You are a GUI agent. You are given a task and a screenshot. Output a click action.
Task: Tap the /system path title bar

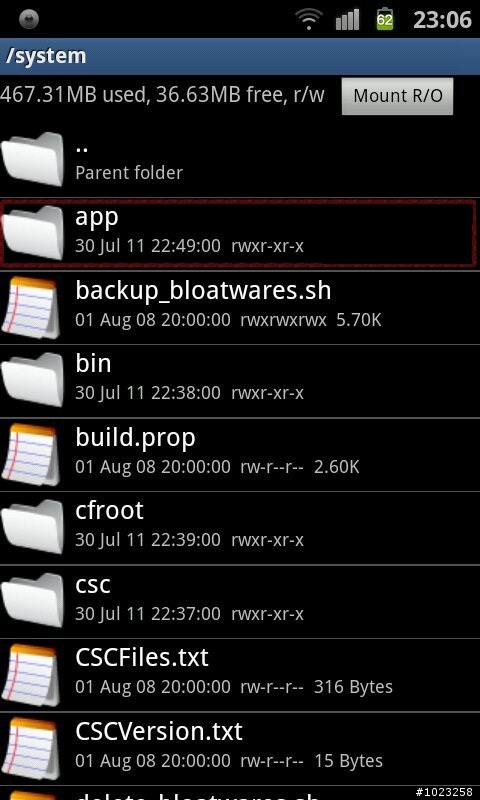coord(240,56)
